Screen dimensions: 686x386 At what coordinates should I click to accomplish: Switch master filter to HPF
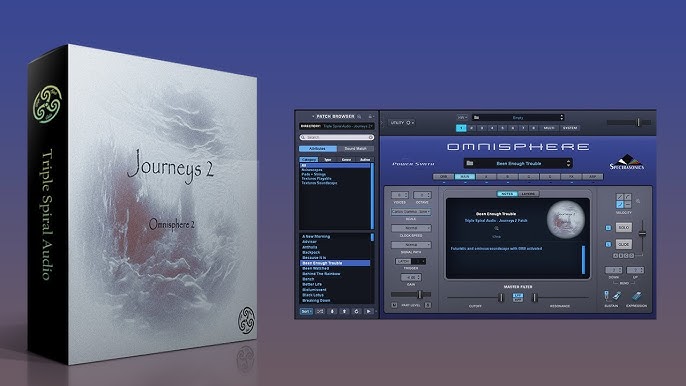(518, 300)
